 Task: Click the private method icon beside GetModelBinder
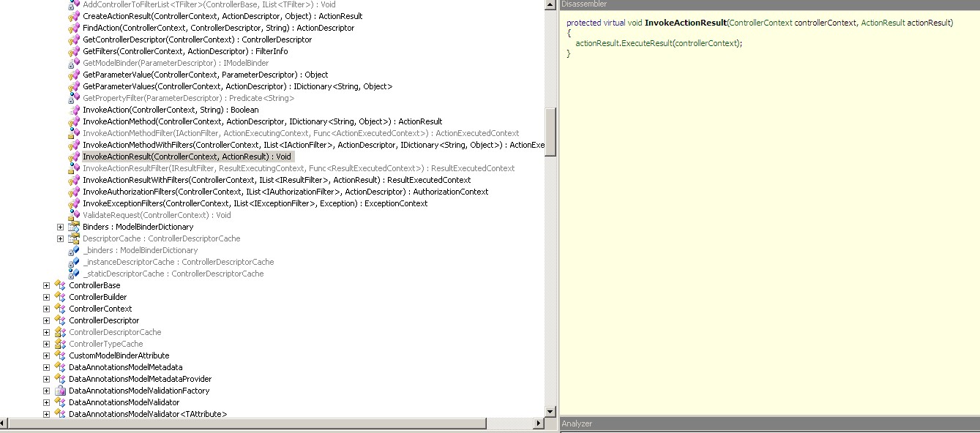point(73,63)
